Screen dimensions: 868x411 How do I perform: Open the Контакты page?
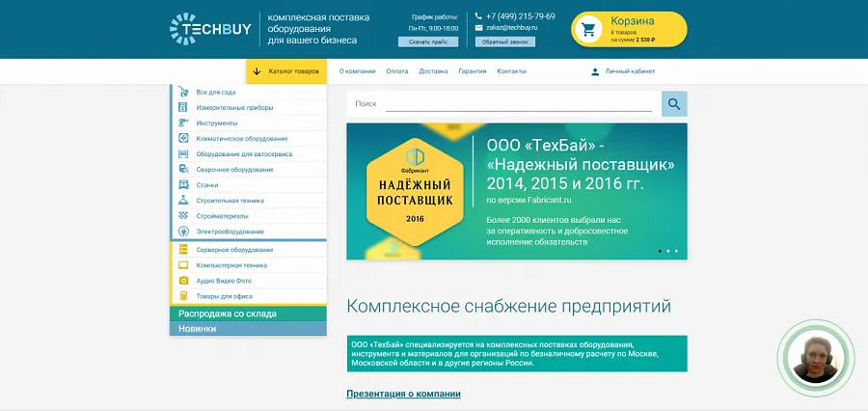511,71
